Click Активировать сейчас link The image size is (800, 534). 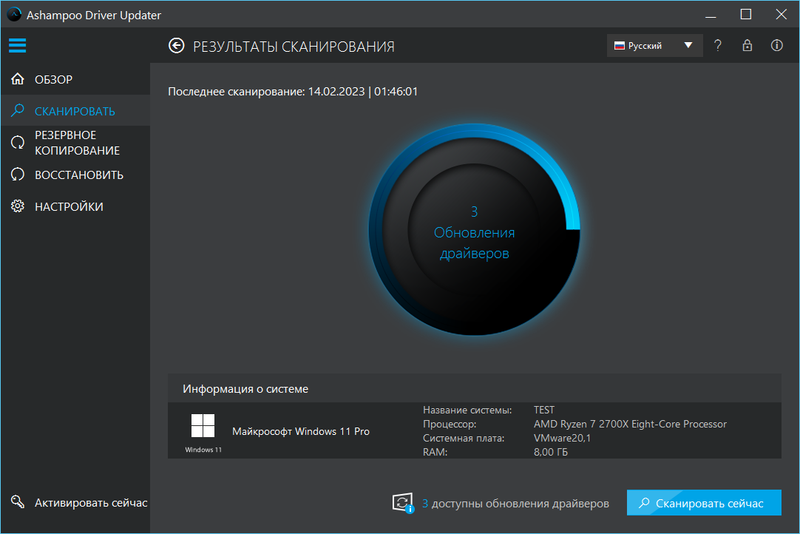(91, 503)
